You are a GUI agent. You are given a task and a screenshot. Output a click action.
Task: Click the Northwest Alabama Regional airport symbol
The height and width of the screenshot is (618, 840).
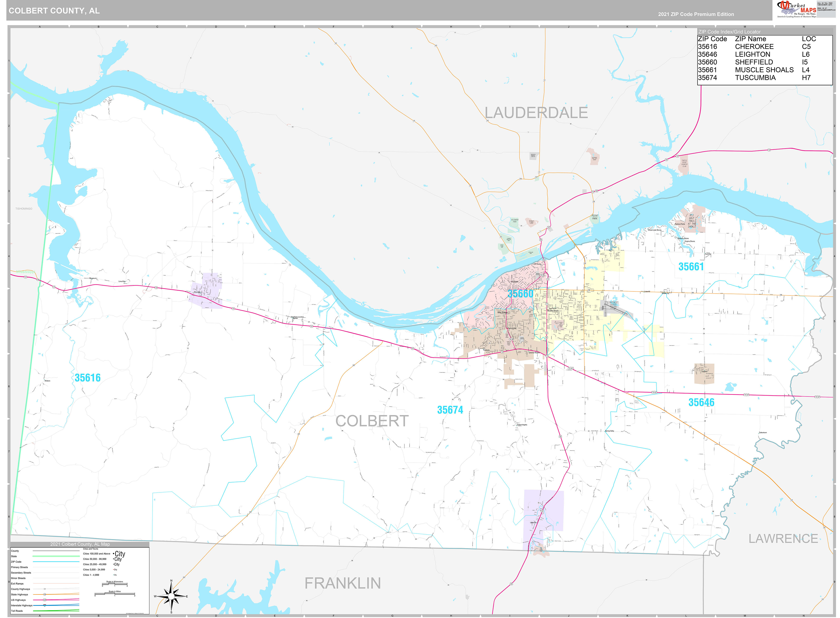pos(615,309)
